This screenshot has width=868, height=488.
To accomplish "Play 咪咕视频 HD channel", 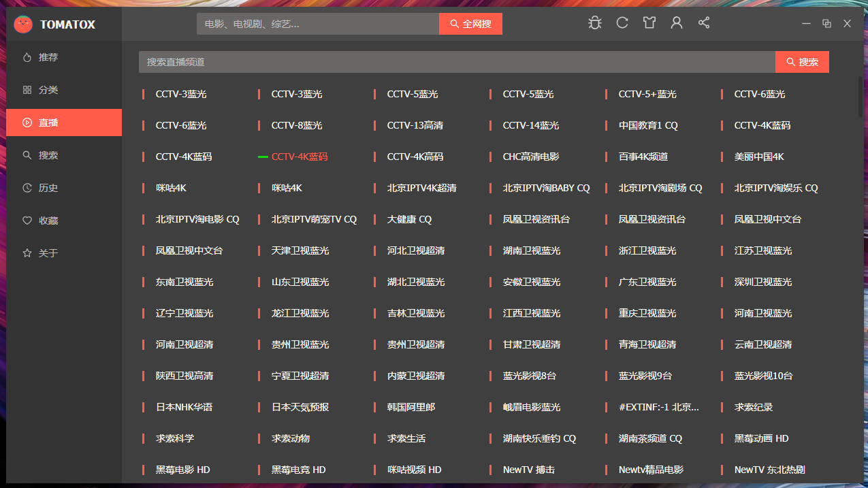I will click(x=414, y=470).
